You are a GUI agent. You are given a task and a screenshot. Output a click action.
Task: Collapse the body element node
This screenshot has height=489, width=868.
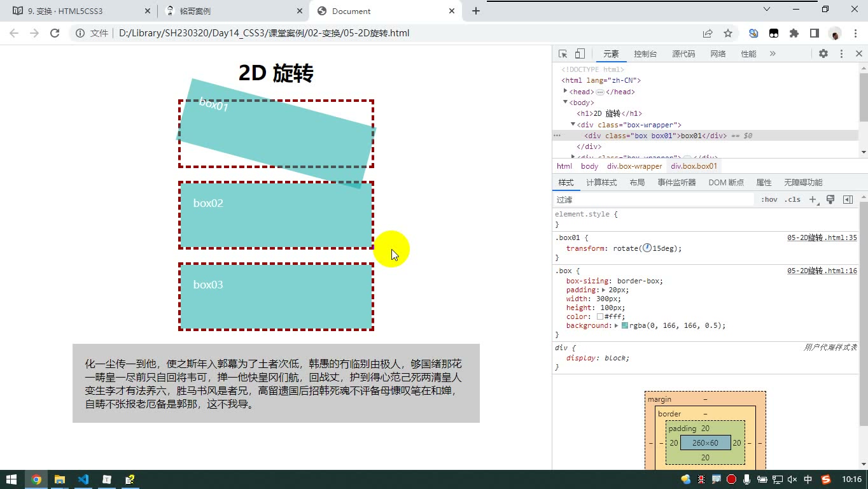tap(565, 102)
